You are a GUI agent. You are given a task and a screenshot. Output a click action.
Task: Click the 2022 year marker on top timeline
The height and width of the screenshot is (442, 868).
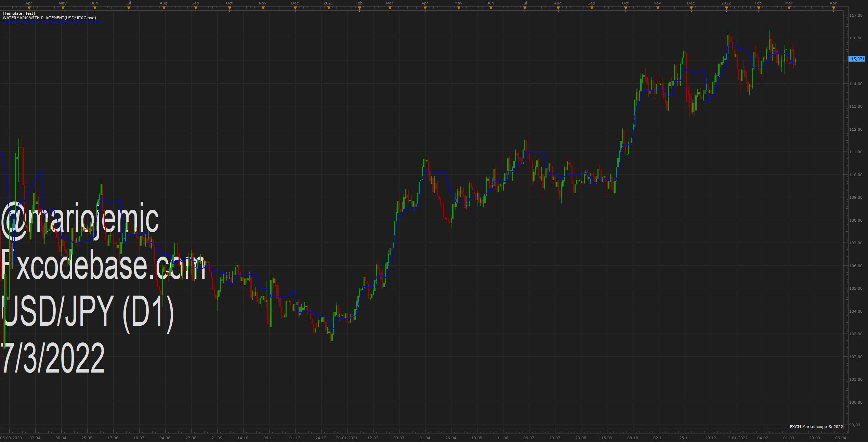point(726,3)
